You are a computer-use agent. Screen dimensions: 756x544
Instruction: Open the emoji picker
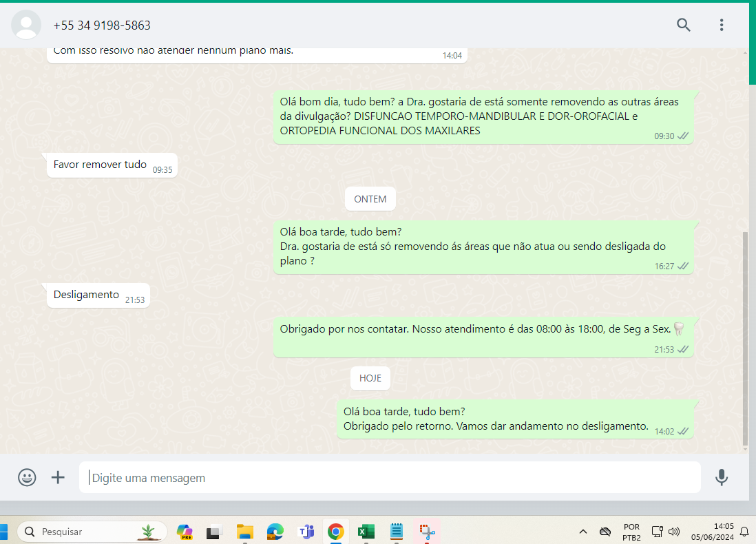coord(27,477)
